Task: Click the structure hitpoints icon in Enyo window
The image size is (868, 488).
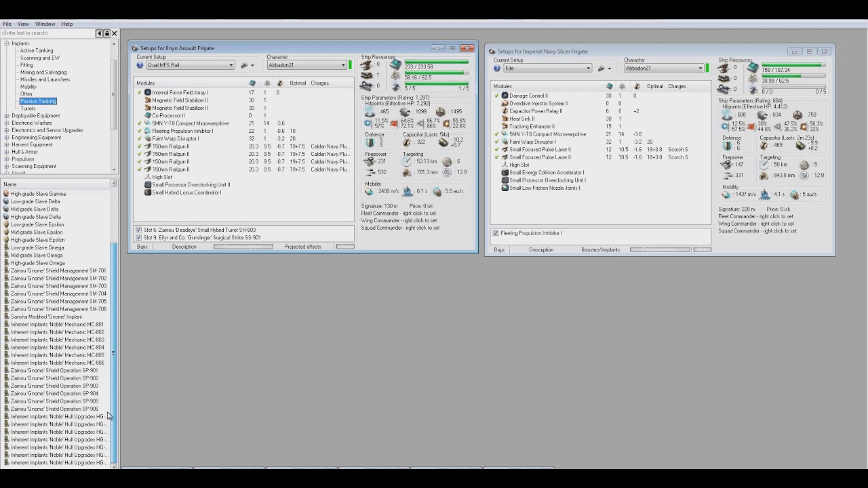Action: 440,112
